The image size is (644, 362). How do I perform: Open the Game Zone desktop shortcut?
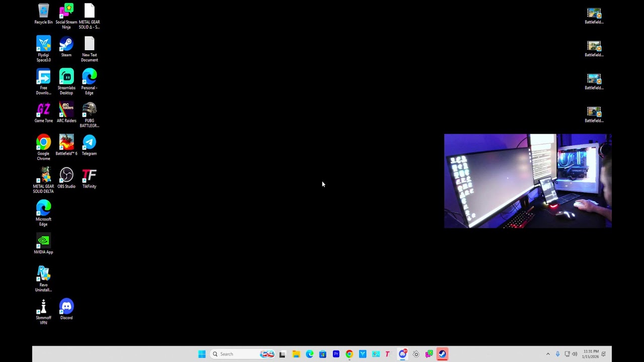pos(43,113)
